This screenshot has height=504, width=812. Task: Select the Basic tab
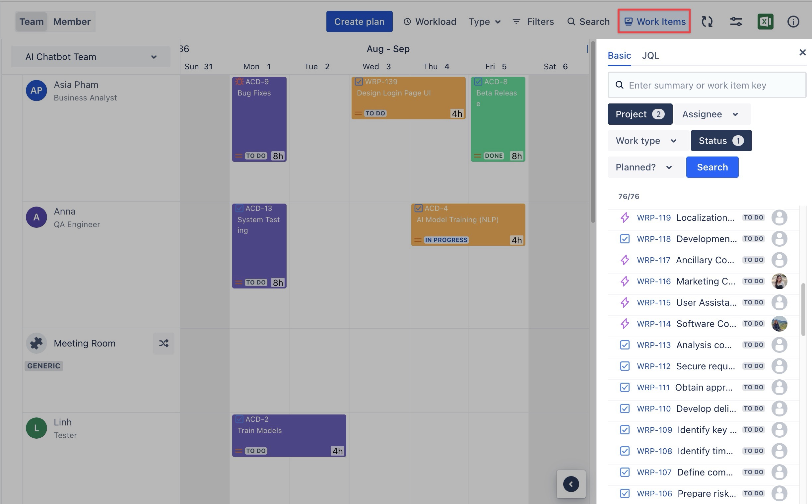[x=619, y=56]
